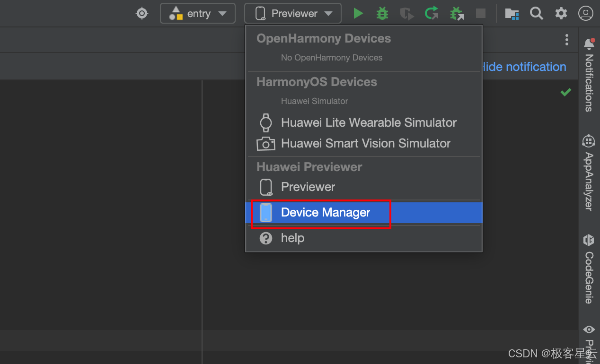The height and width of the screenshot is (364, 600).
Task: Click the greyed-out profile run icon
Action: coord(407,13)
